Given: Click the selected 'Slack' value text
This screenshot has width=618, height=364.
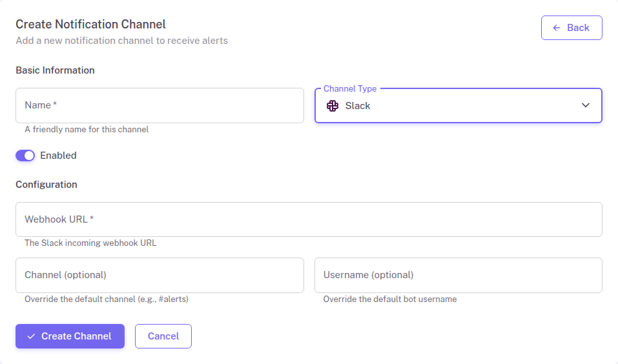Looking at the screenshot, I should tap(358, 106).
